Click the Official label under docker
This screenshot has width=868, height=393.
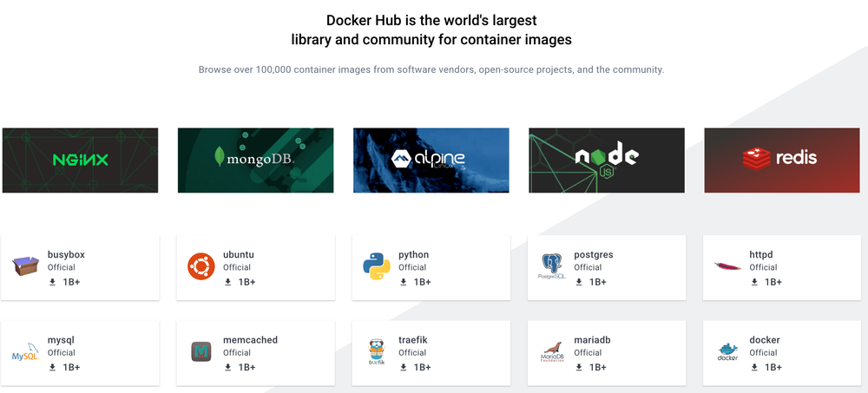coord(763,352)
